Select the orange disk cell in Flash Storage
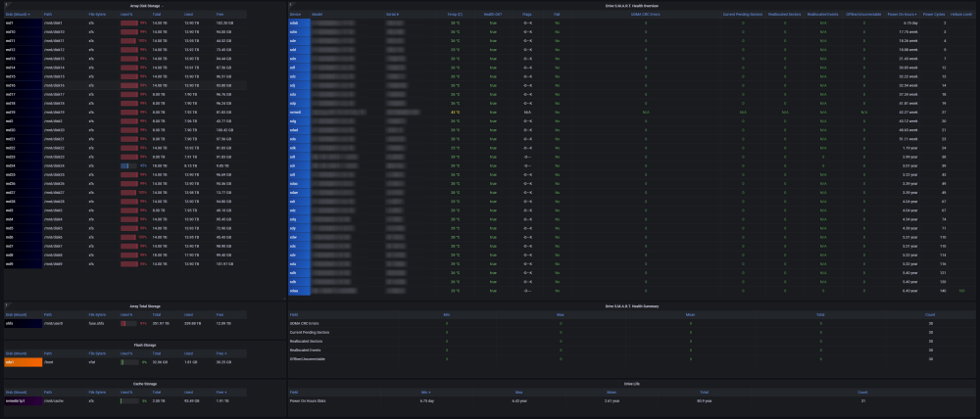The width and height of the screenshot is (980, 419). pyautogui.click(x=24, y=362)
